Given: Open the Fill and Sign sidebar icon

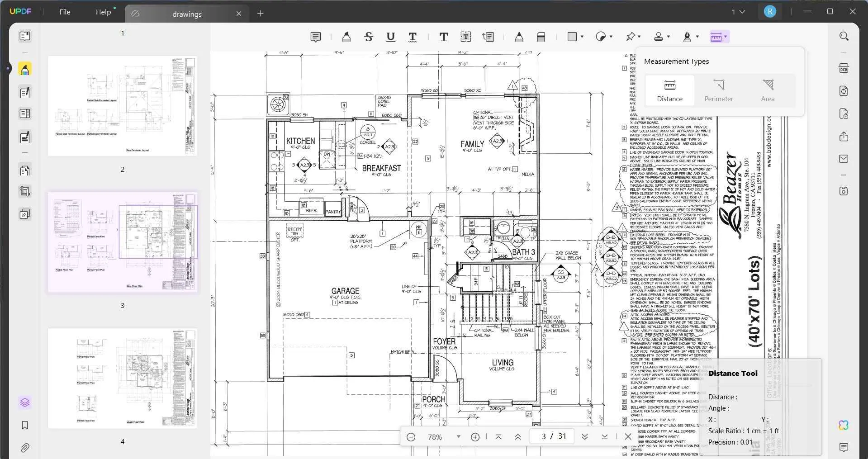Looking at the screenshot, I should 25,137.
